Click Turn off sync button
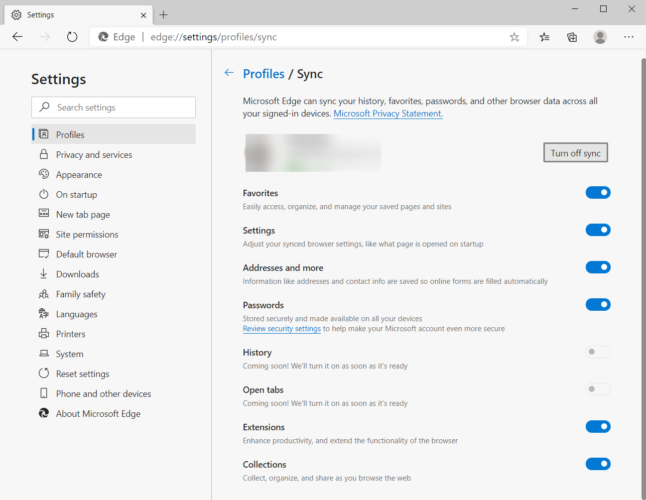 [x=575, y=153]
